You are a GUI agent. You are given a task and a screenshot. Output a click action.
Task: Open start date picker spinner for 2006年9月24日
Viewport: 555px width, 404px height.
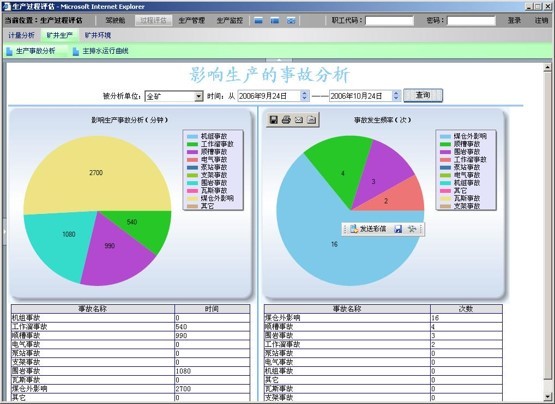point(304,96)
